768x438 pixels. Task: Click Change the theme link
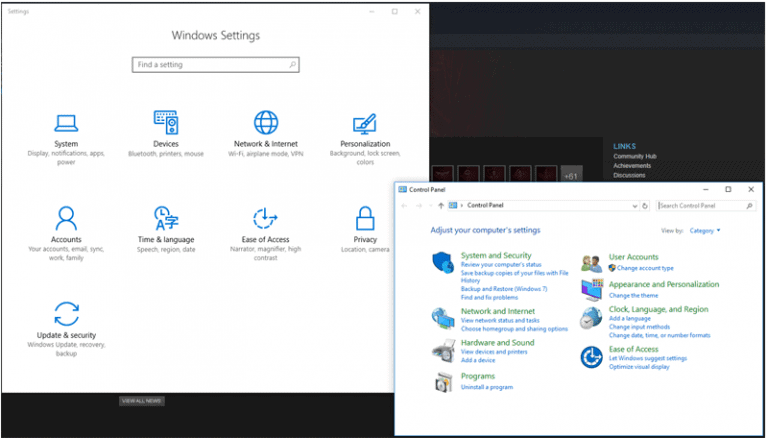[x=633, y=295]
